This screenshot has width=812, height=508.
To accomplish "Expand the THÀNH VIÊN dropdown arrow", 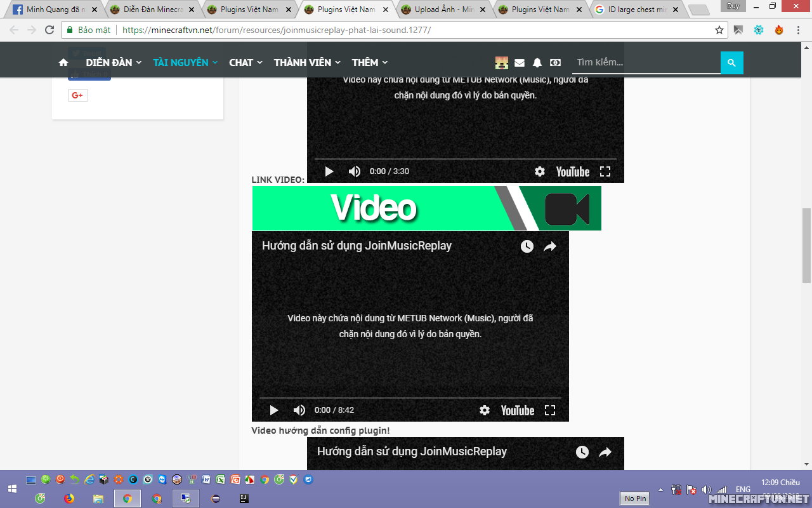I will coord(338,62).
